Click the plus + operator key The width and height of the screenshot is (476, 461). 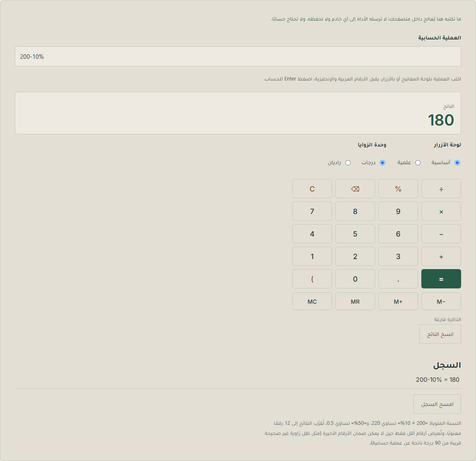coord(441,256)
